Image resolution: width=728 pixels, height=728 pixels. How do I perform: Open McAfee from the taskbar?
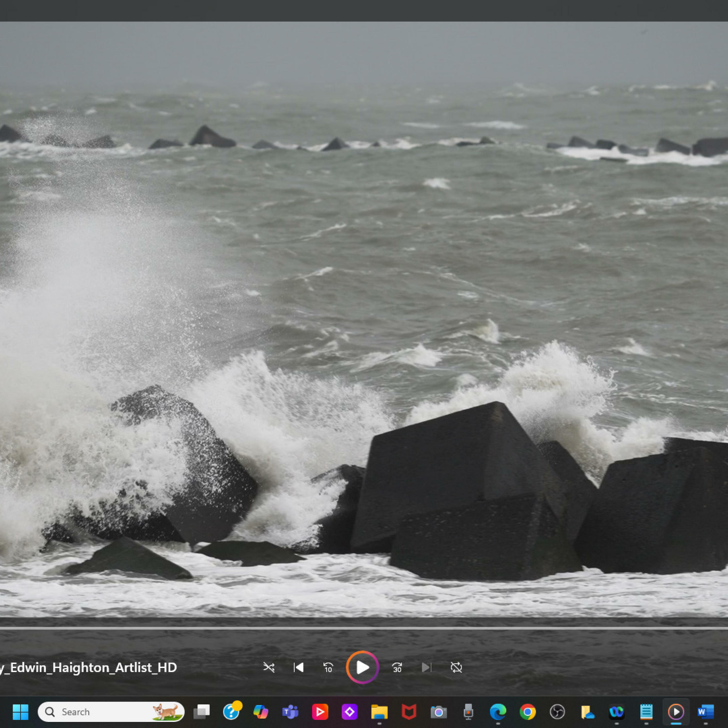point(409,712)
